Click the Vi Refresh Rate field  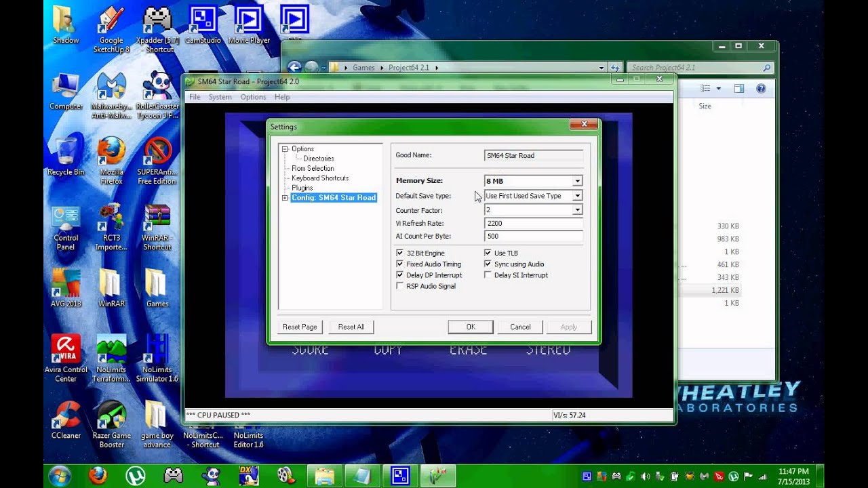point(534,223)
